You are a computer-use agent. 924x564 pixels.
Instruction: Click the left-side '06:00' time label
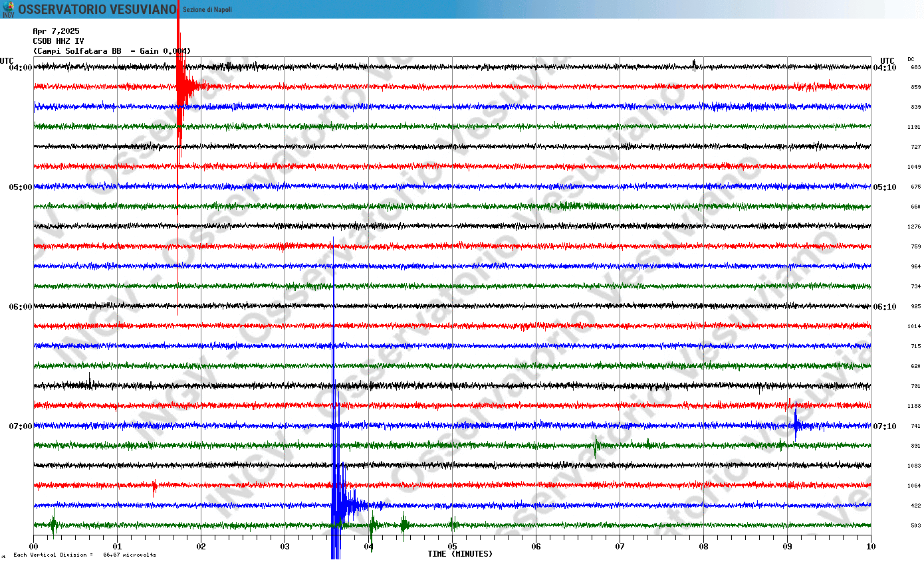[x=21, y=306]
